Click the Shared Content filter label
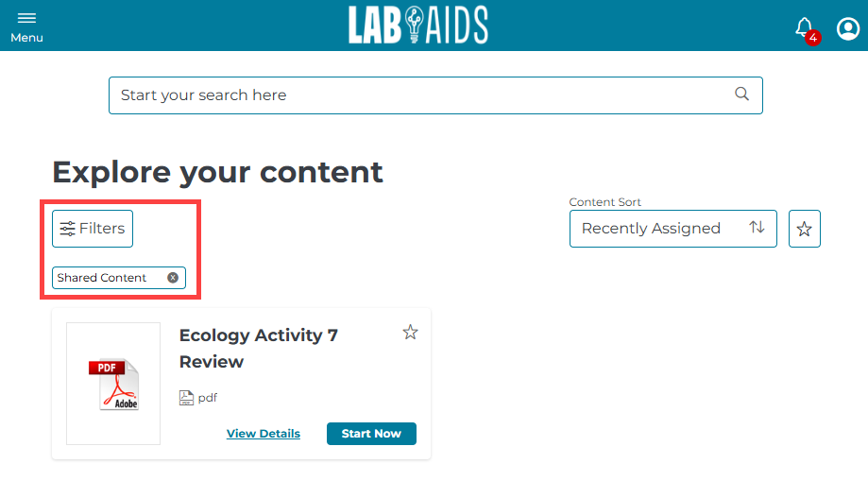Image resolution: width=868 pixels, height=481 pixels. click(x=102, y=278)
